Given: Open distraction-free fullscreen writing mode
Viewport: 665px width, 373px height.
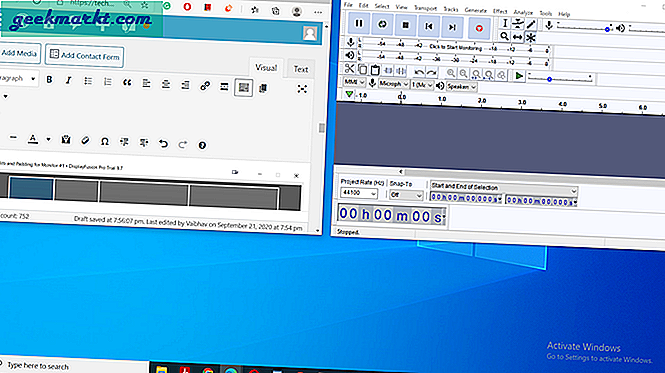Looking at the screenshot, I should click(x=302, y=89).
